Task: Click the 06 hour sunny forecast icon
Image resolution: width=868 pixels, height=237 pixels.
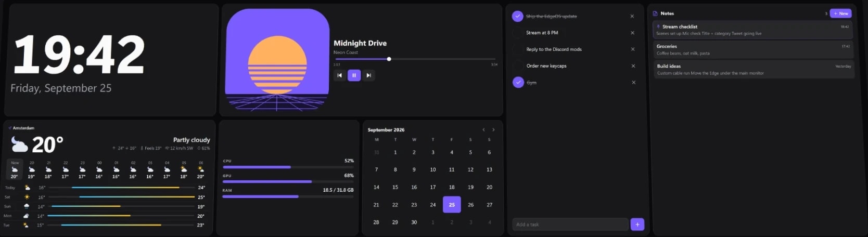Action: tap(201, 169)
